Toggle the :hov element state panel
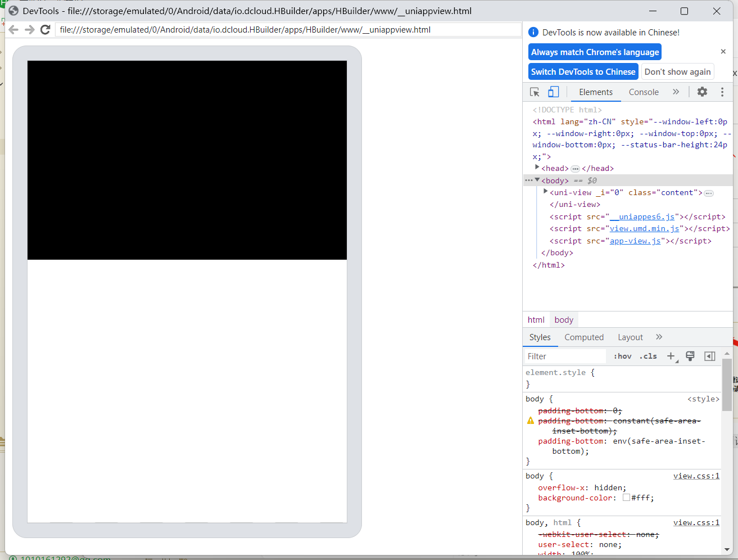The height and width of the screenshot is (560, 738). (623, 356)
